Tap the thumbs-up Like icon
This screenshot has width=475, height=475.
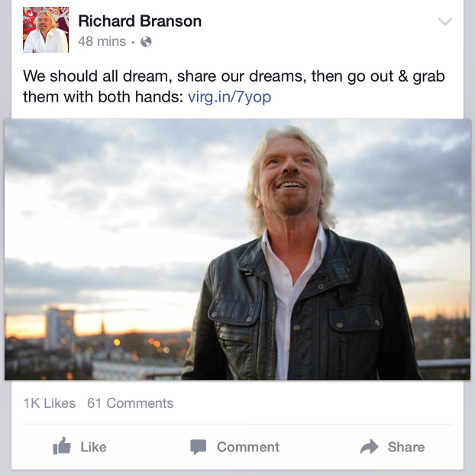pyautogui.click(x=62, y=446)
